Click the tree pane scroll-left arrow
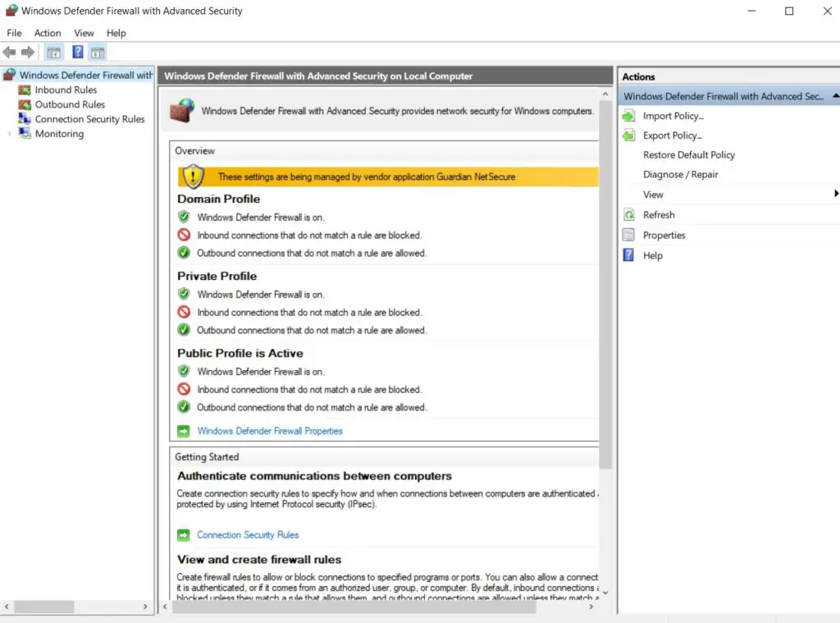Image resolution: width=840 pixels, height=623 pixels. click(x=7, y=607)
